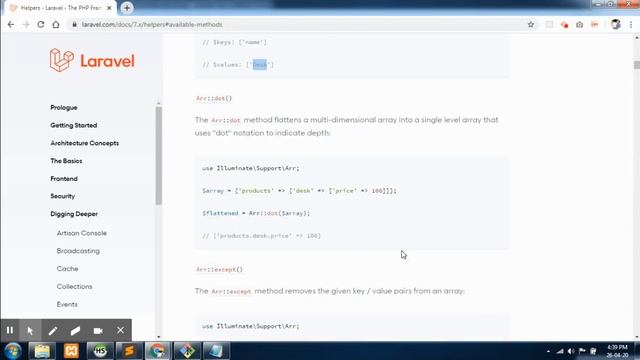Bookmark this page with the star icon

pos(531,24)
